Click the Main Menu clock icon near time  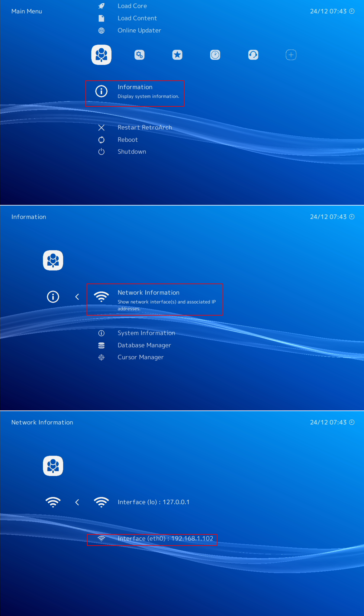tap(352, 11)
